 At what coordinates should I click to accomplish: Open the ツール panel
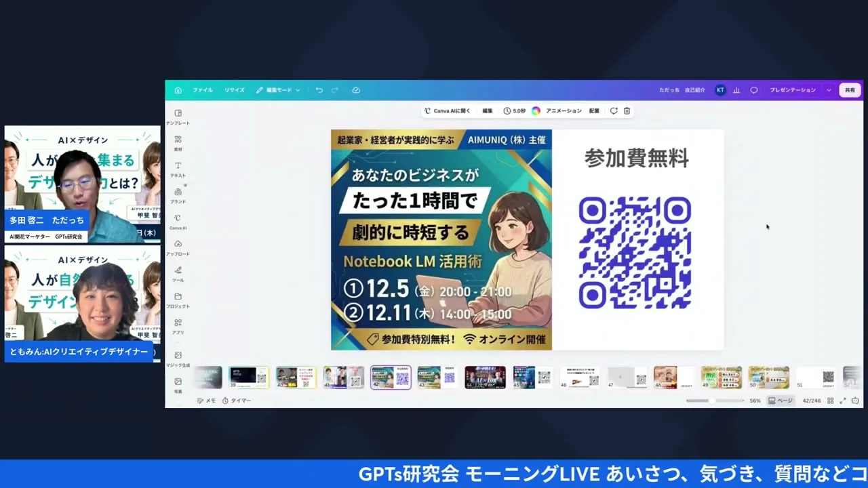click(x=178, y=274)
